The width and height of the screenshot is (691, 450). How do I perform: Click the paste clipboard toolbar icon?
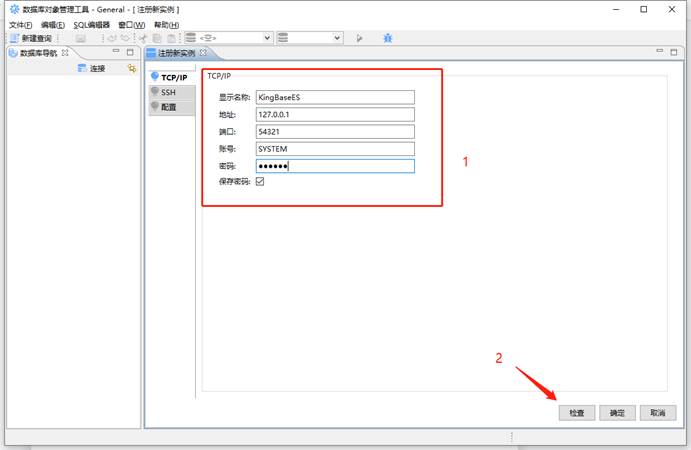pyautogui.click(x=171, y=38)
